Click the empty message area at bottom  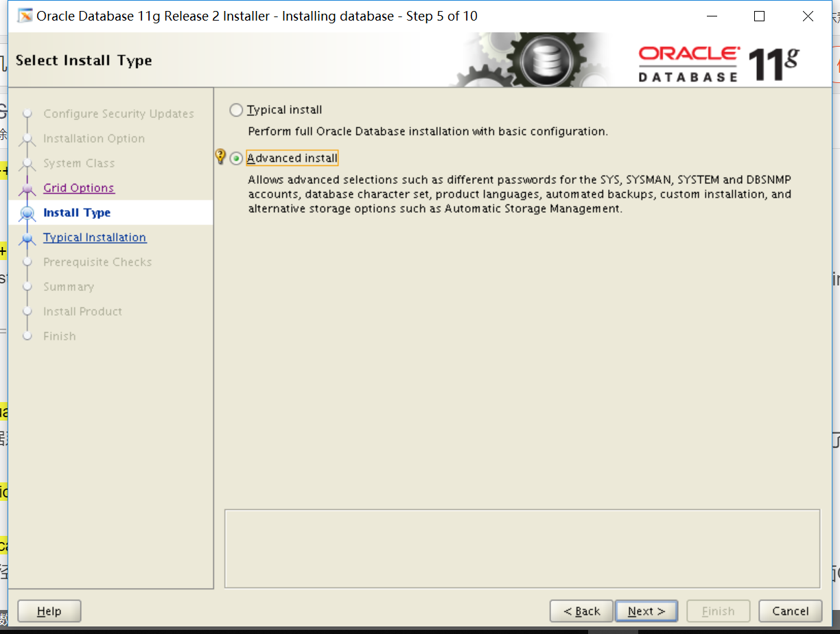coord(522,548)
